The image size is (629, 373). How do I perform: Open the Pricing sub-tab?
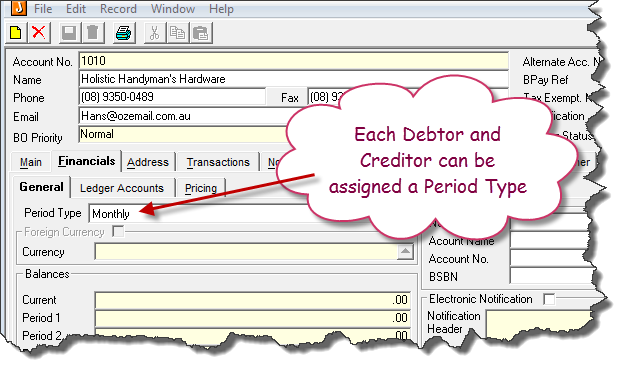[201, 188]
